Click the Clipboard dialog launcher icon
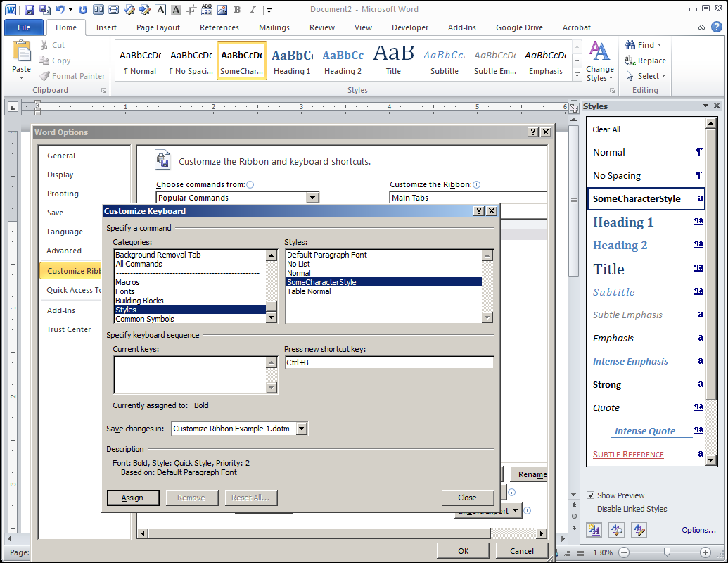Screen dimensions: 728x563 coord(103,91)
